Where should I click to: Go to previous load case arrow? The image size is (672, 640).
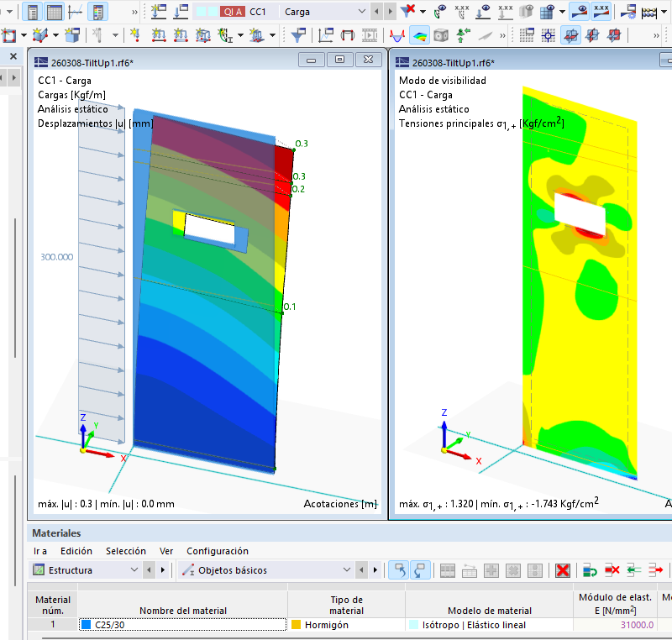tap(376, 12)
